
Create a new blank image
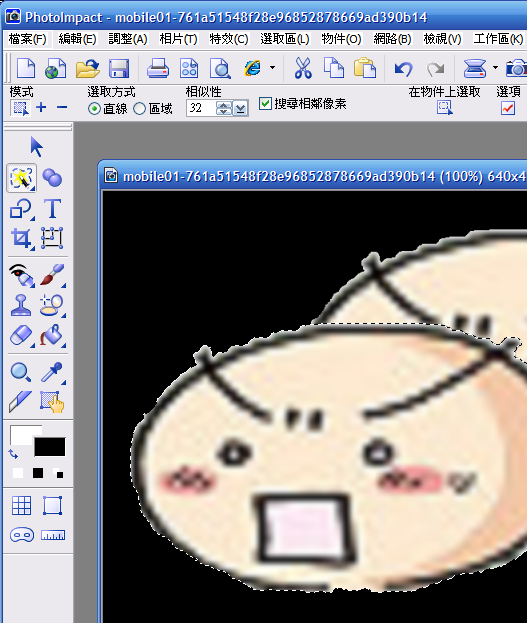(x=26, y=68)
